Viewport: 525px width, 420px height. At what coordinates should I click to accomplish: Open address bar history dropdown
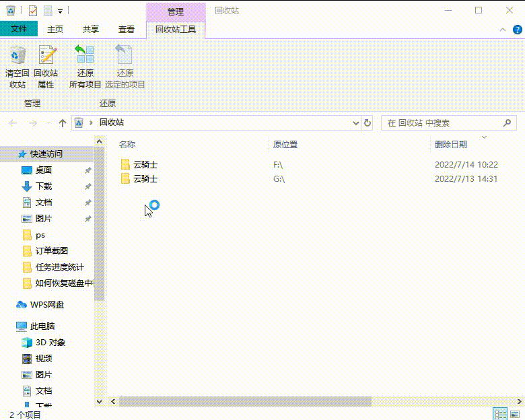tap(355, 123)
